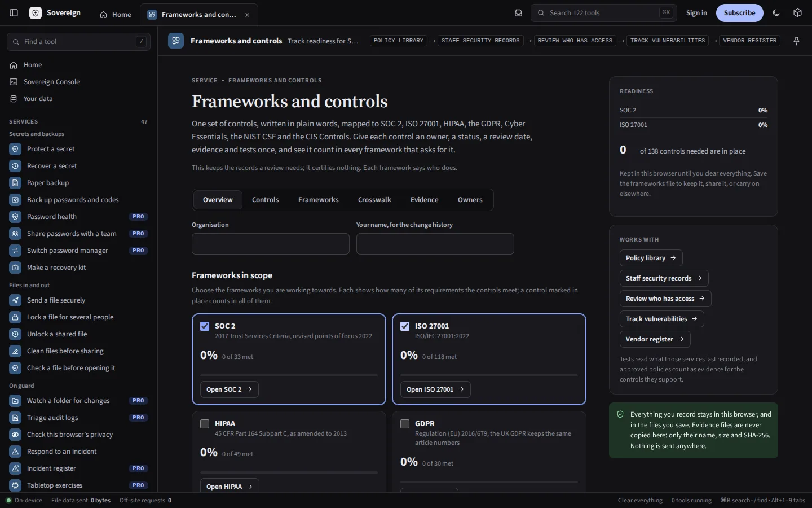Click the Switch password manager icon
Screen dimensions: 812x508
point(15,251)
